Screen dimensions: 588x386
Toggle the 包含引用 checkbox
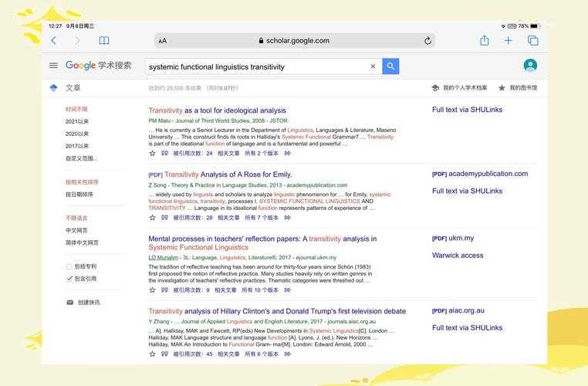pyautogui.click(x=69, y=279)
